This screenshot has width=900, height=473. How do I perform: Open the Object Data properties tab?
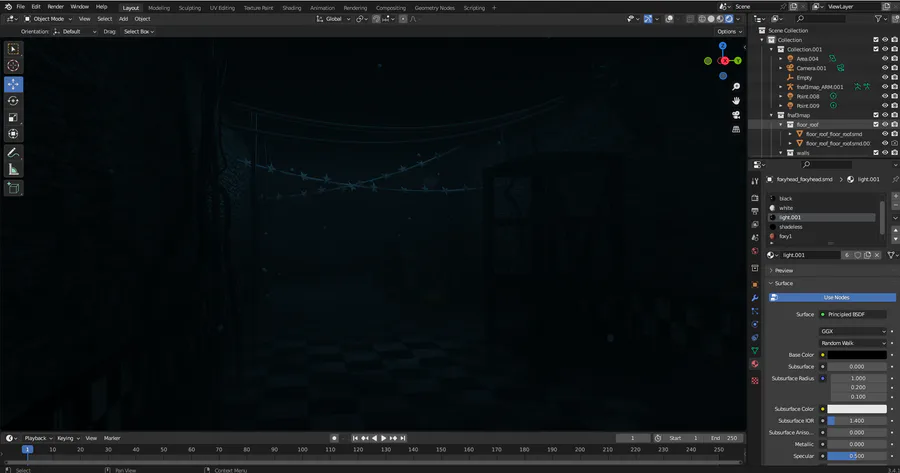click(755, 351)
